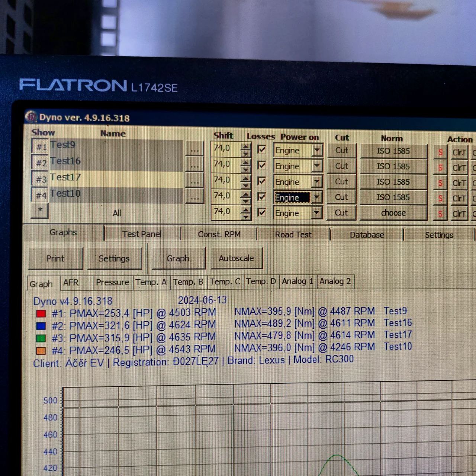
Task: Click the Autoscale button
Action: coord(237,258)
